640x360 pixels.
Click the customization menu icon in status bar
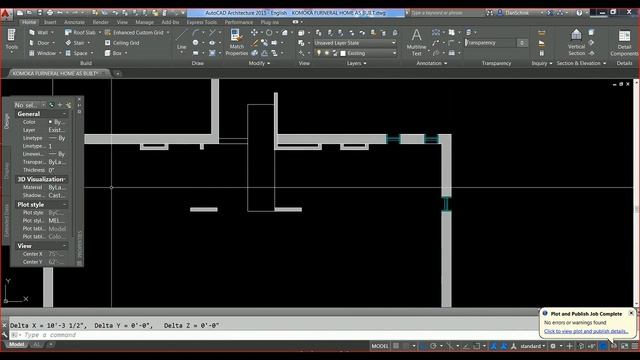tap(635, 346)
